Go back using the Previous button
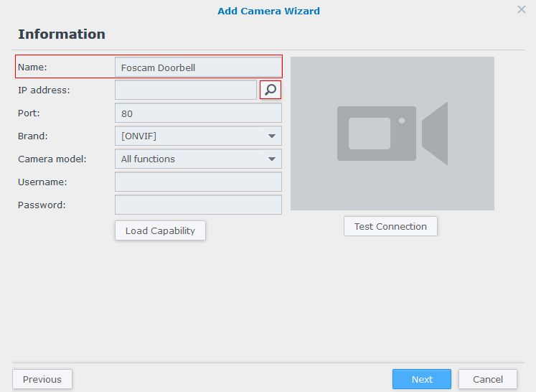This screenshot has width=536, height=392. point(42,379)
